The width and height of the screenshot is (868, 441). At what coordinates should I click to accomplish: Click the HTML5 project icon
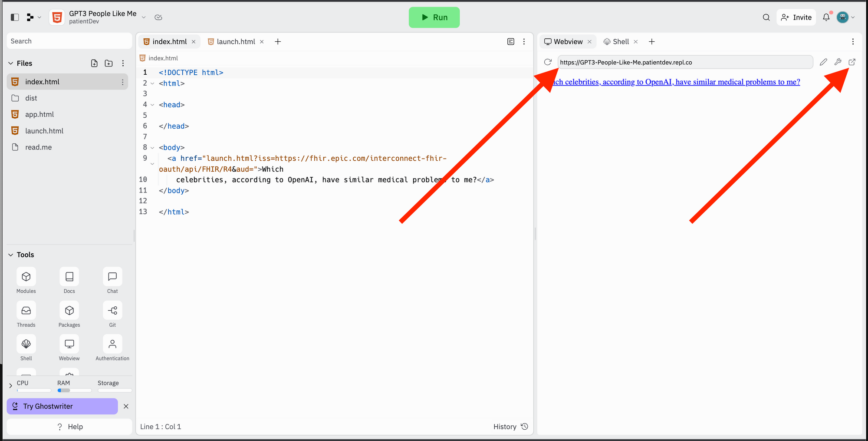[x=57, y=17]
